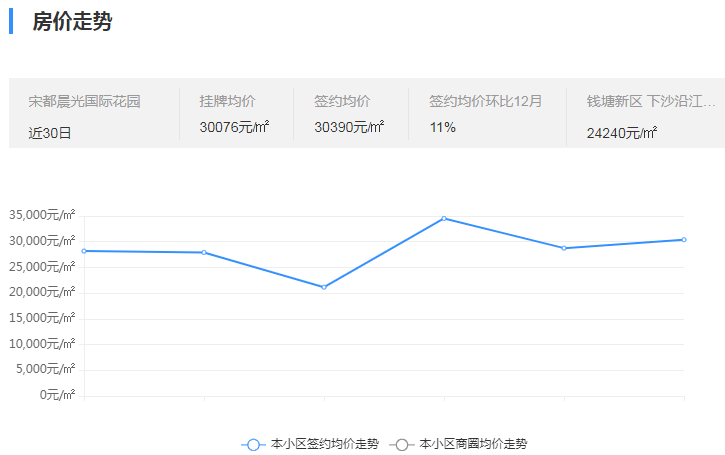Click the first data point on the line
The width and height of the screenshot is (725, 455).
[x=84, y=251]
